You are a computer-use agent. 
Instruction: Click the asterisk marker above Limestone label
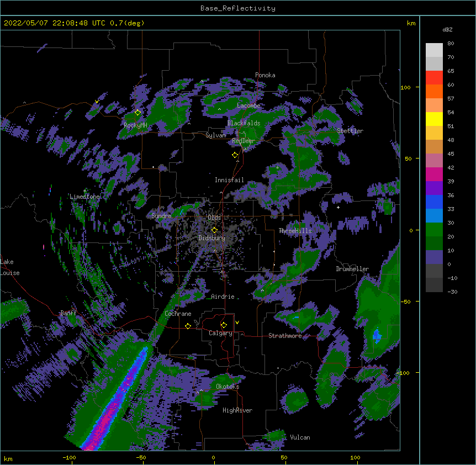[84, 191]
